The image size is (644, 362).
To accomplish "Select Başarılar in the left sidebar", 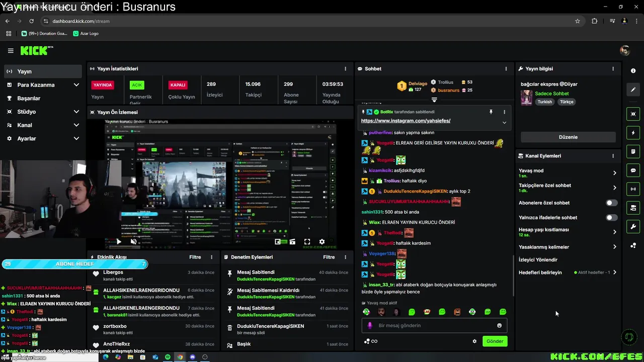I will click(42, 99).
